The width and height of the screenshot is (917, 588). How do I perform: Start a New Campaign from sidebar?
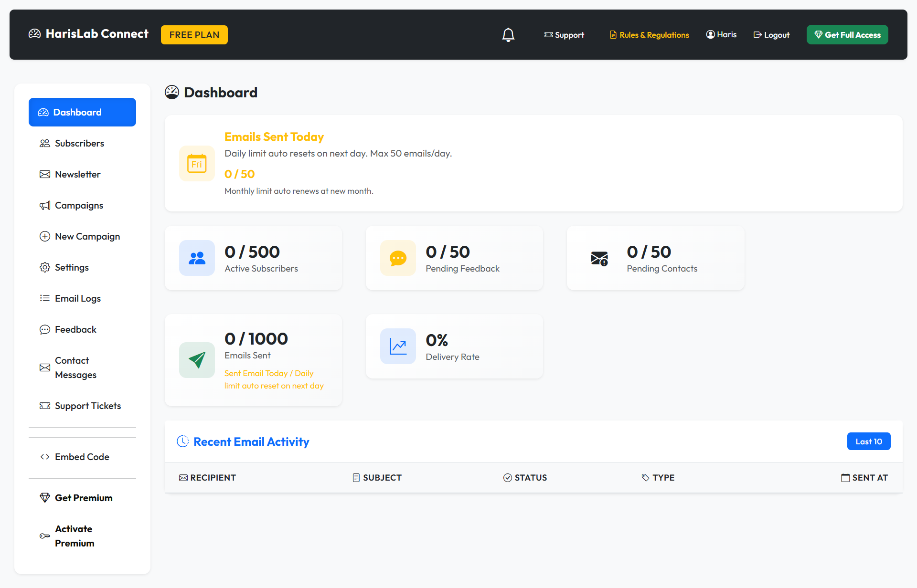pyautogui.click(x=87, y=236)
